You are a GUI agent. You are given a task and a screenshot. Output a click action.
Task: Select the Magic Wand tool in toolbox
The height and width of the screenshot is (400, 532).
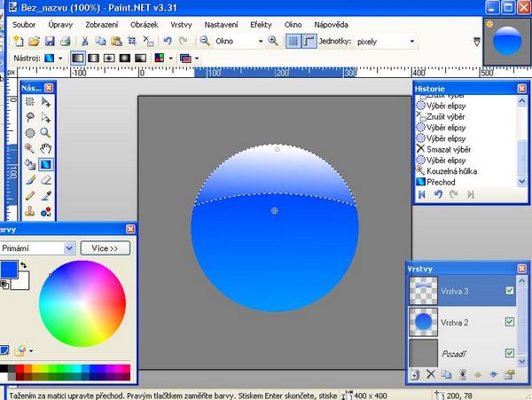point(29,148)
